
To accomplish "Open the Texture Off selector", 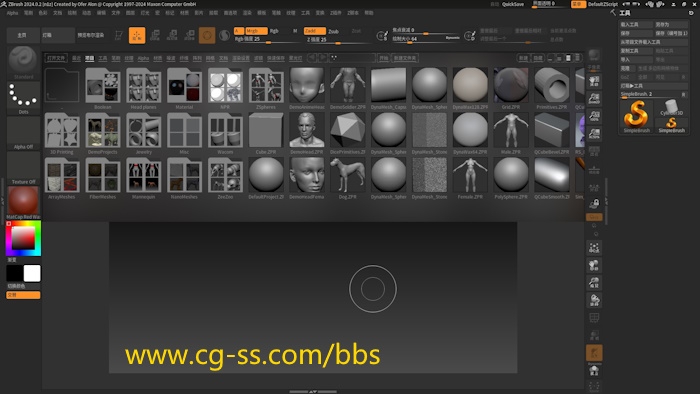I will (x=23, y=167).
